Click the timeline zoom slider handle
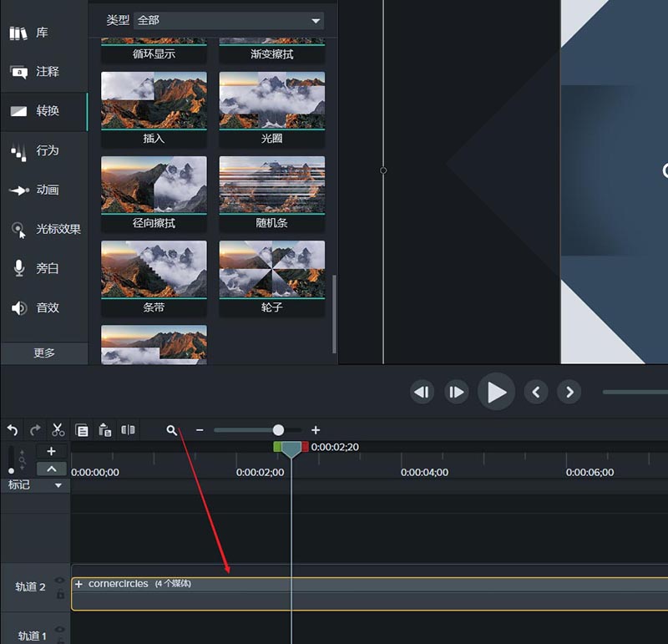668x644 pixels. coord(278,430)
